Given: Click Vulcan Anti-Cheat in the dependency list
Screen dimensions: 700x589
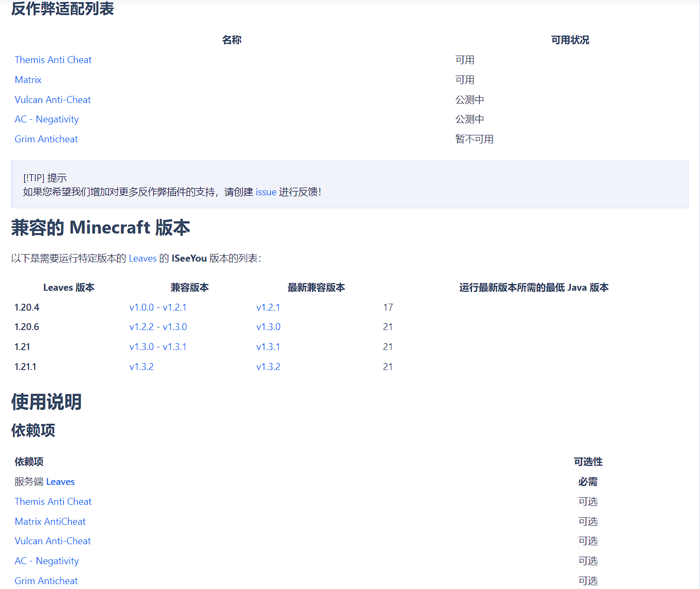Looking at the screenshot, I should tap(52, 540).
